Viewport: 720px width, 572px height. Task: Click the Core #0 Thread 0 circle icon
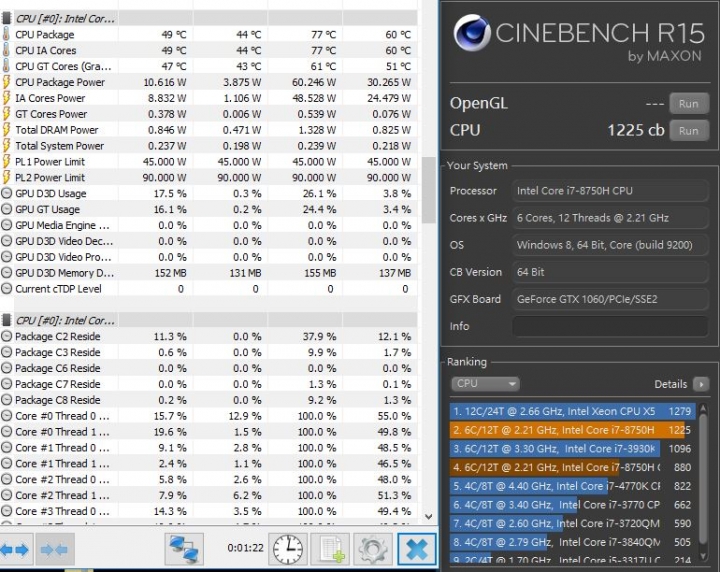pos(6,416)
